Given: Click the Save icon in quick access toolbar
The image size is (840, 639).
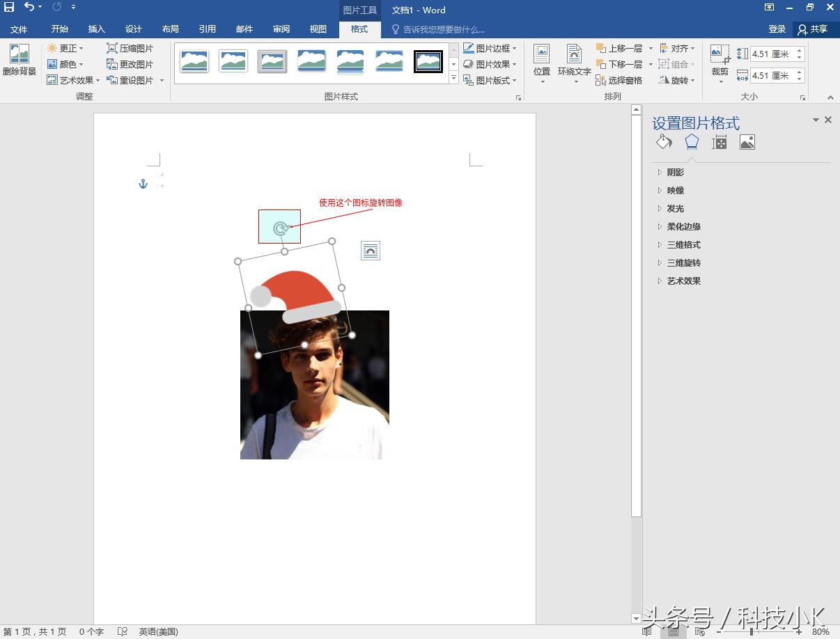Looking at the screenshot, I should (x=9, y=7).
